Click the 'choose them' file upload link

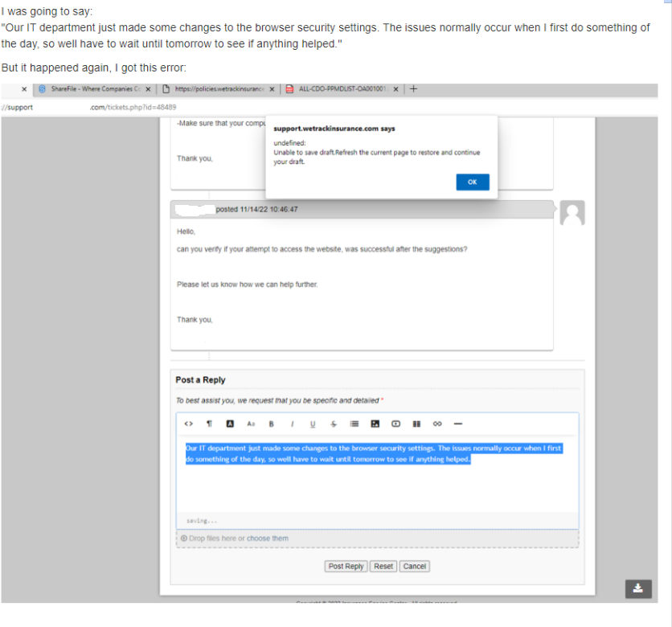268,539
